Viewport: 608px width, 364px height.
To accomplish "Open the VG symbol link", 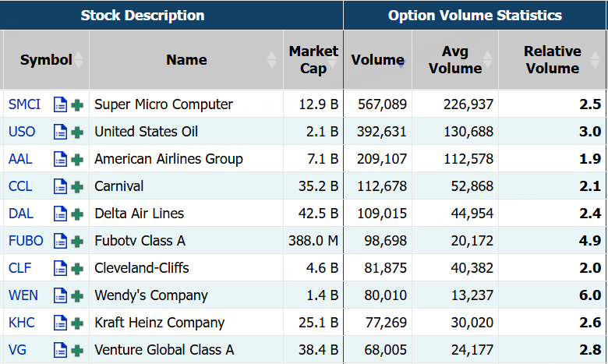I will pos(17,350).
